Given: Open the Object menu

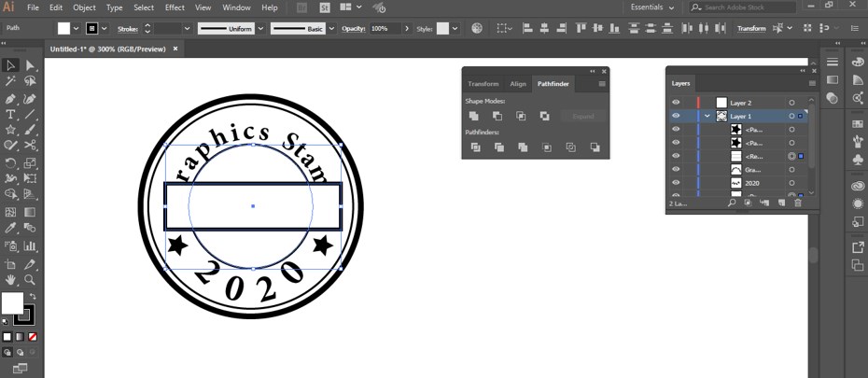Looking at the screenshot, I should click(x=84, y=7).
